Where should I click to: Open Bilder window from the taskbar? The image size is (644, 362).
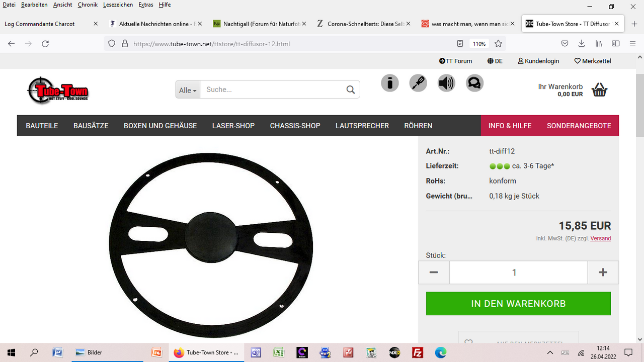[x=108, y=352]
